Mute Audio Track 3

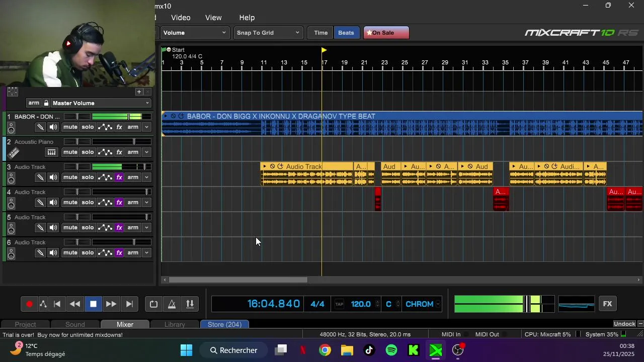tap(70, 177)
